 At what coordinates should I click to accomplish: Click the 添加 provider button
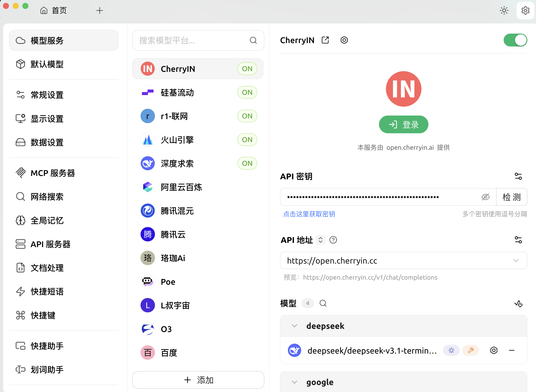pos(198,380)
